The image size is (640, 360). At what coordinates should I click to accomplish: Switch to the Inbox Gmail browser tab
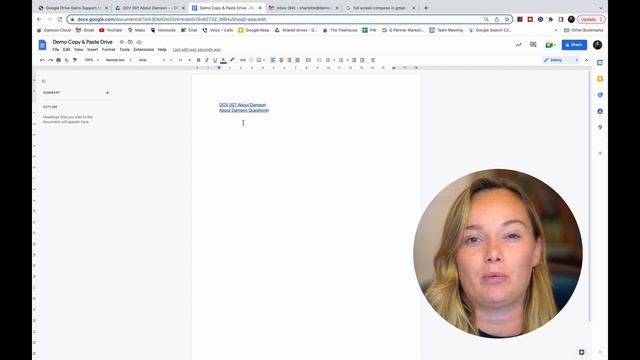(304, 8)
